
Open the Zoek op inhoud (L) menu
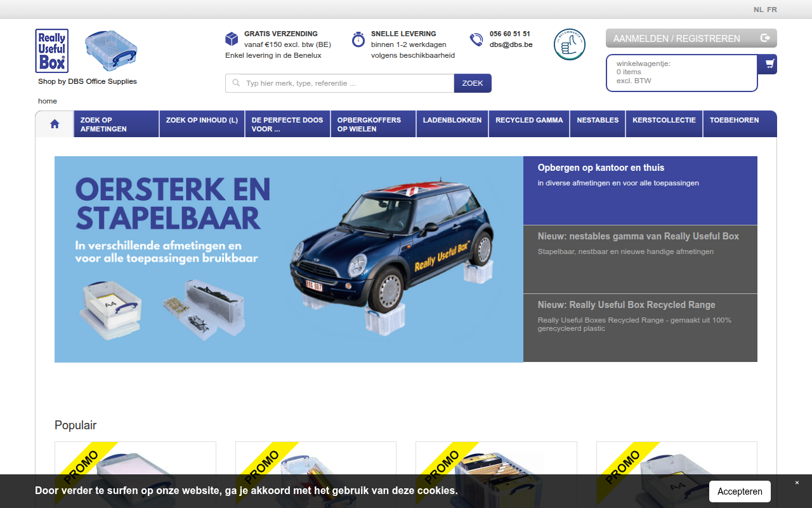pyautogui.click(x=202, y=124)
